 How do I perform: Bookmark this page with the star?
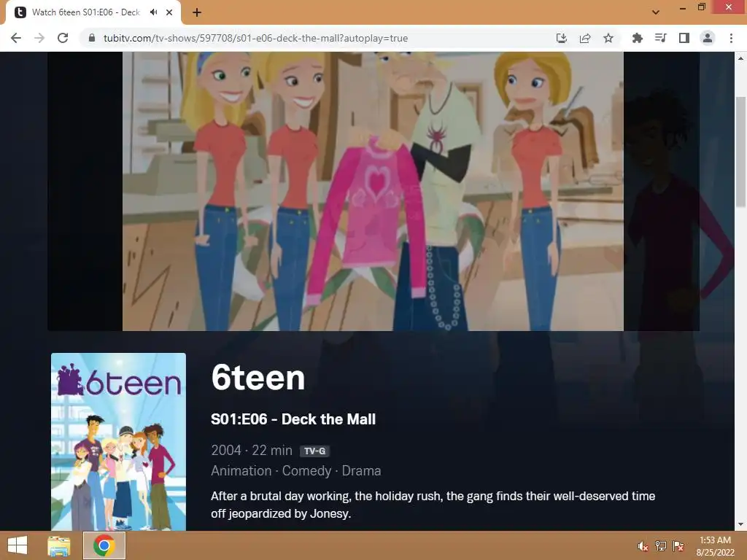[608, 38]
